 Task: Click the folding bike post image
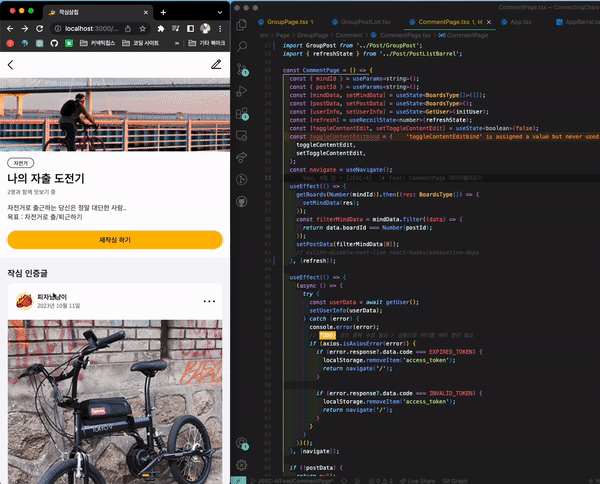tap(115, 402)
